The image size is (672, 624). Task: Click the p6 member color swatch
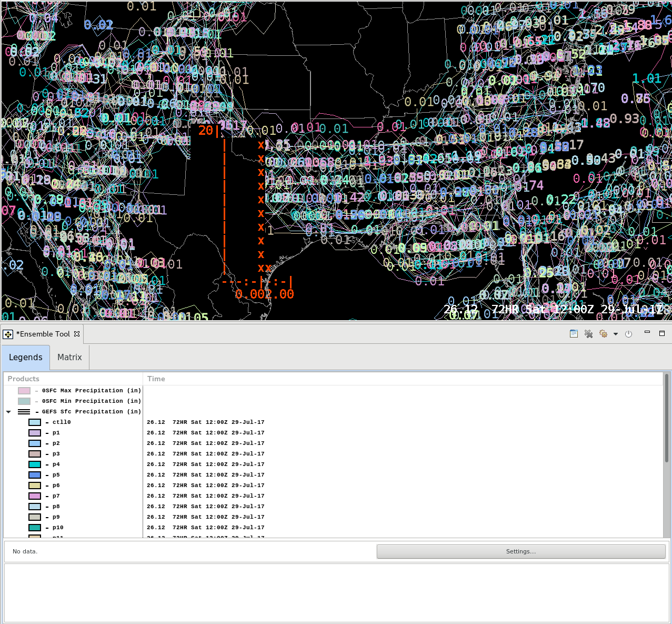35,486
